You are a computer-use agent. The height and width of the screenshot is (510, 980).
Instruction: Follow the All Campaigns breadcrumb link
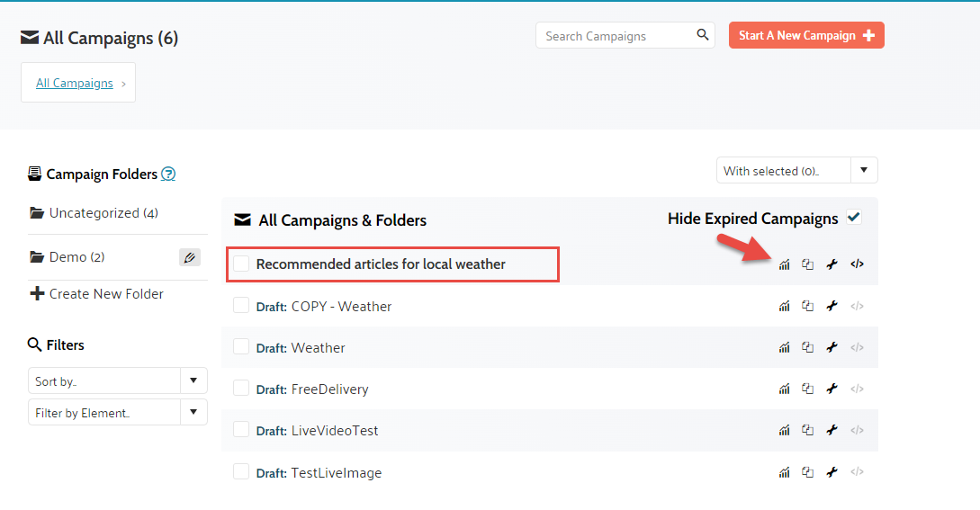[x=75, y=84]
